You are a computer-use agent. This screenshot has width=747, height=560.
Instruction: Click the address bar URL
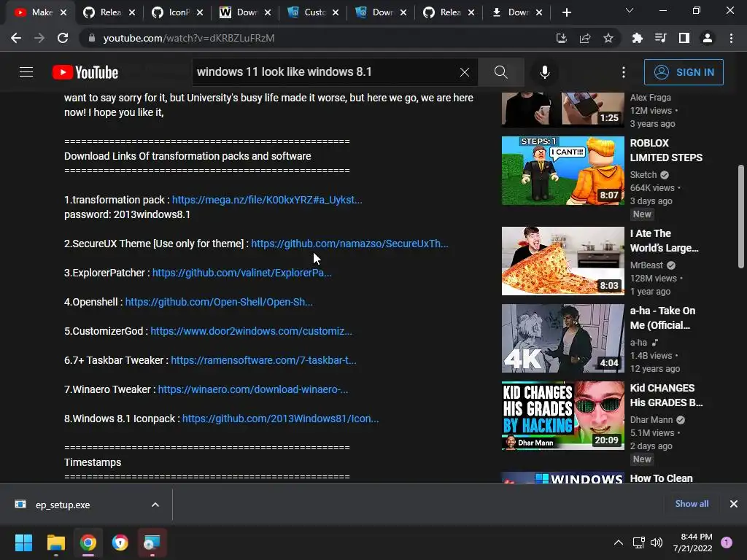pyautogui.click(x=189, y=38)
